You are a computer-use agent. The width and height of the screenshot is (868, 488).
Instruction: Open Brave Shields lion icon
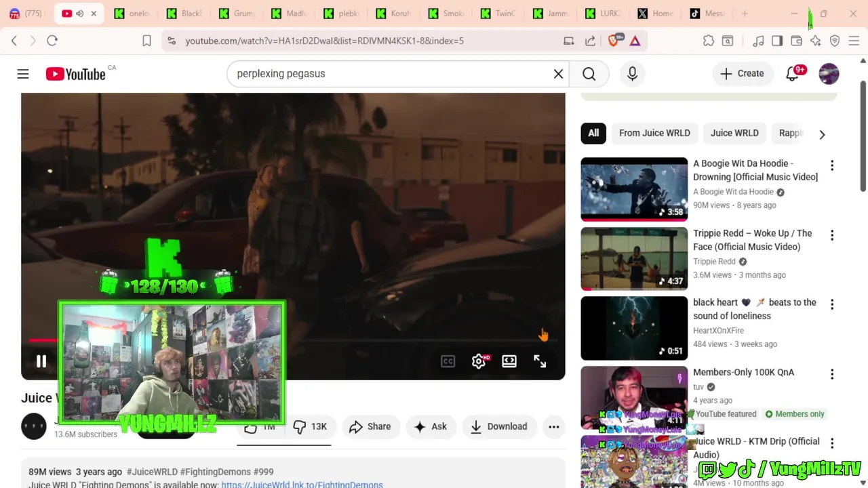pos(614,41)
